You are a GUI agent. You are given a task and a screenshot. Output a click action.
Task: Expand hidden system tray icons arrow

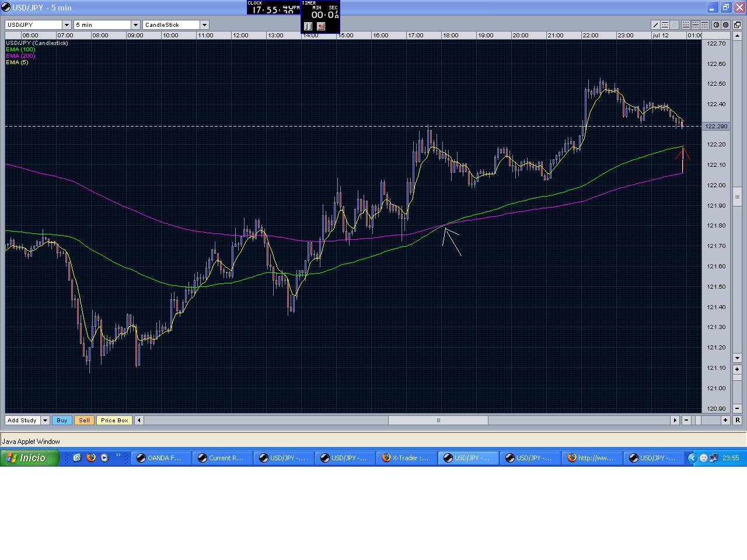693,459
